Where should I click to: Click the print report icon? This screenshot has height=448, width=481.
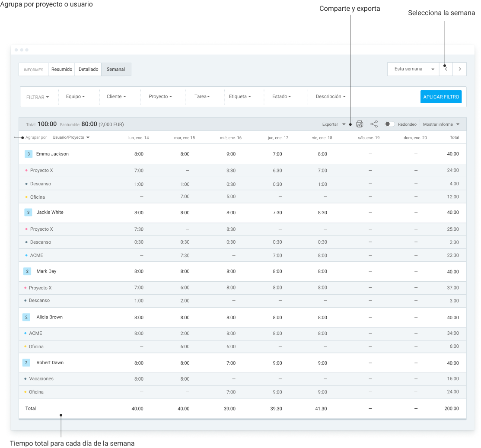coord(359,124)
